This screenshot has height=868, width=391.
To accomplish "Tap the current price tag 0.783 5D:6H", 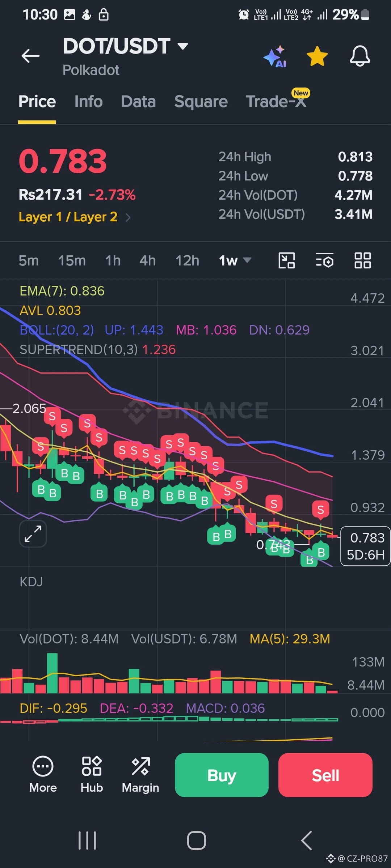I will click(x=365, y=546).
